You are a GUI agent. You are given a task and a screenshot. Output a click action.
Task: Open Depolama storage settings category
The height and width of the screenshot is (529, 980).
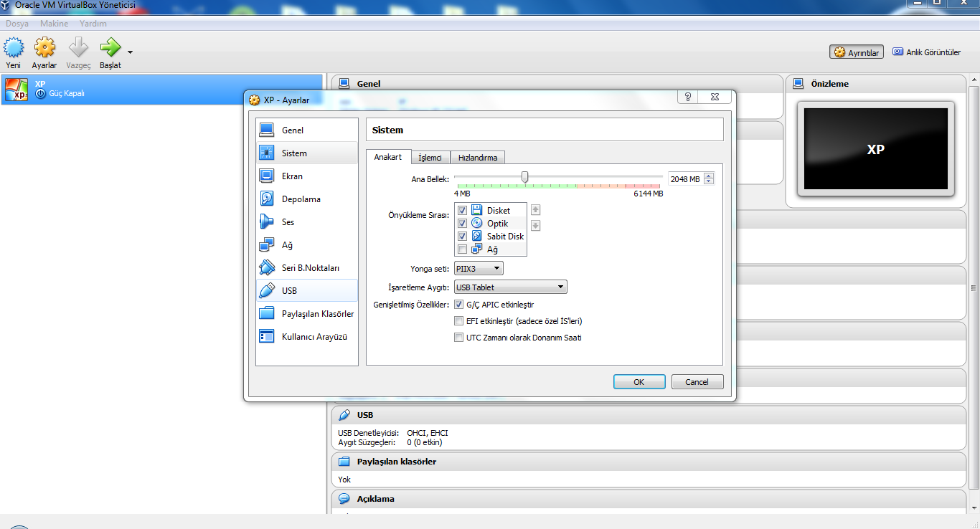tap(307, 199)
